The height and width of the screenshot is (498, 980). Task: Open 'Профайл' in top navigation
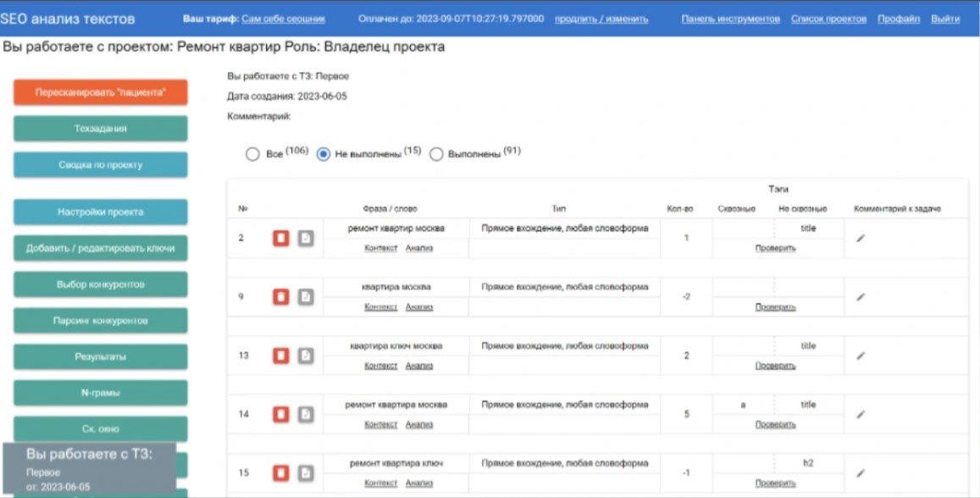click(x=899, y=19)
